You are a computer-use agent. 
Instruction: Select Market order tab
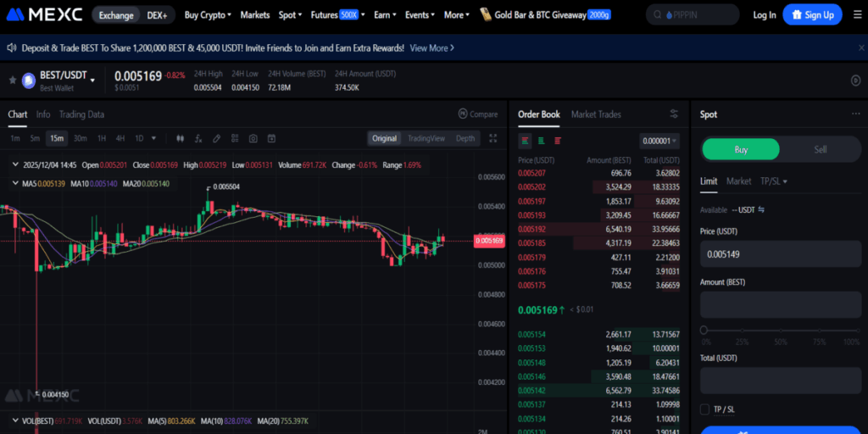(x=738, y=181)
